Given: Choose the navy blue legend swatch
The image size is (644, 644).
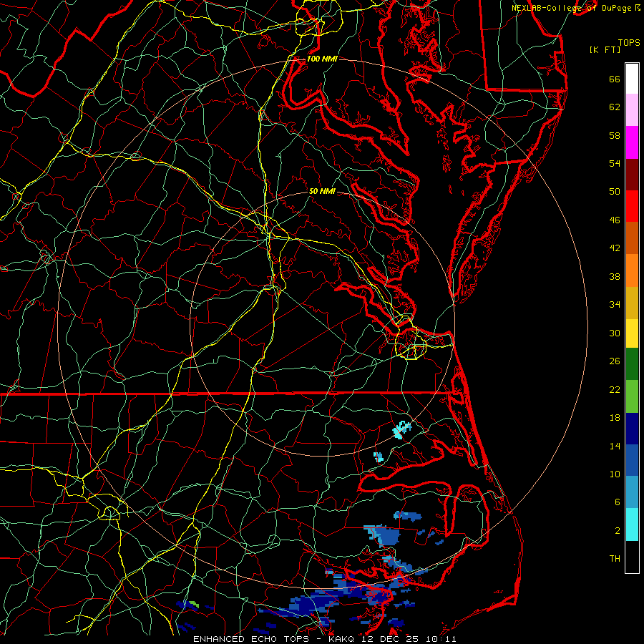Looking at the screenshot, I should point(632,429).
